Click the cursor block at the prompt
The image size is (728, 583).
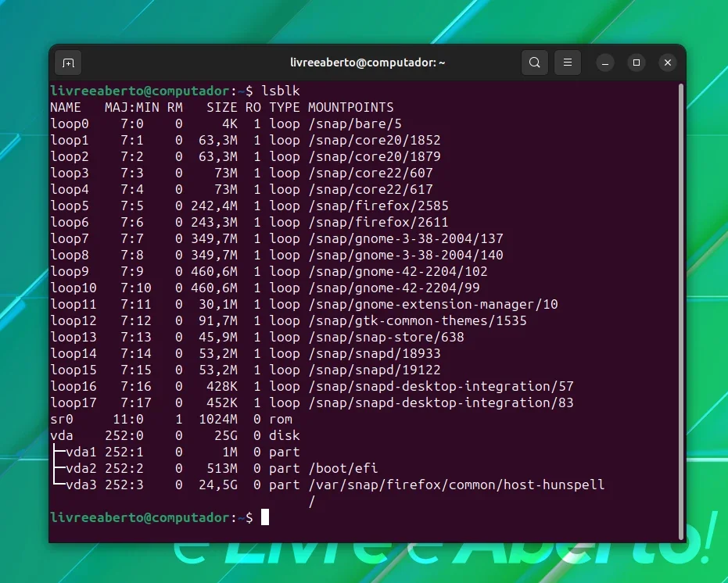[x=265, y=517]
